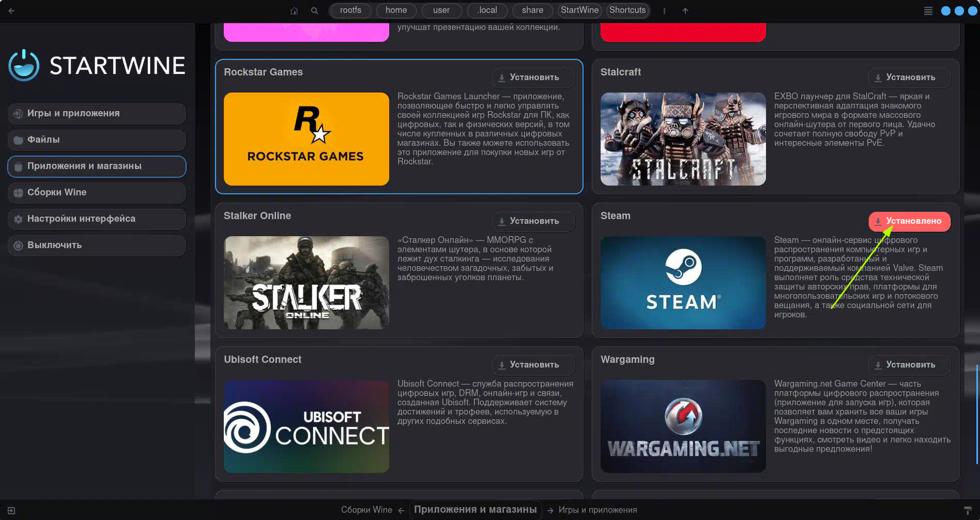
Task: Install Ubisoft Connect via Установить
Action: 533,365
